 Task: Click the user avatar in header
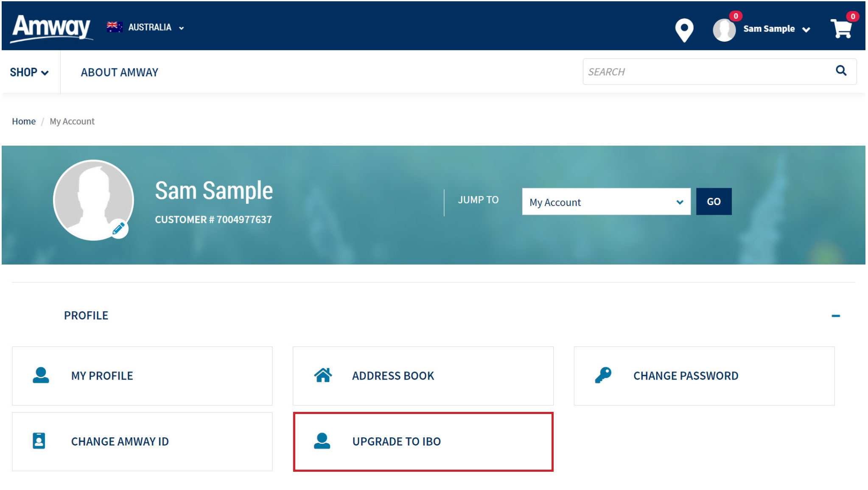pos(724,30)
